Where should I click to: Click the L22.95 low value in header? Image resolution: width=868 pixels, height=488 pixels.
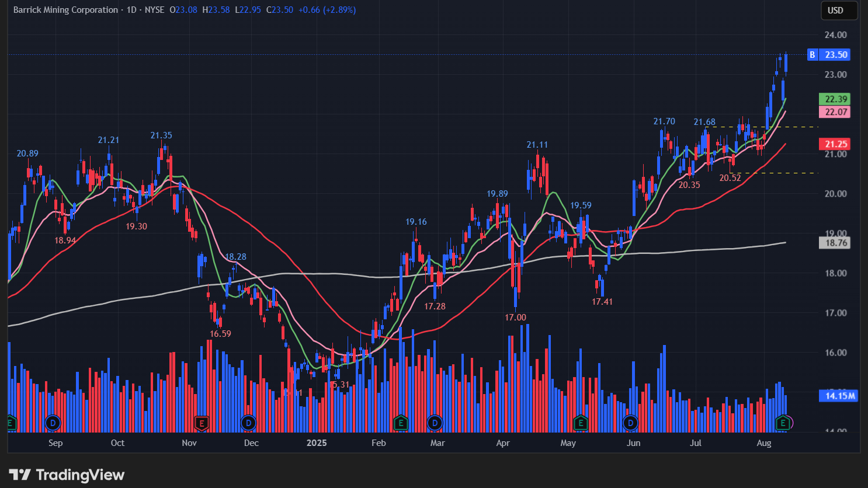(248, 10)
